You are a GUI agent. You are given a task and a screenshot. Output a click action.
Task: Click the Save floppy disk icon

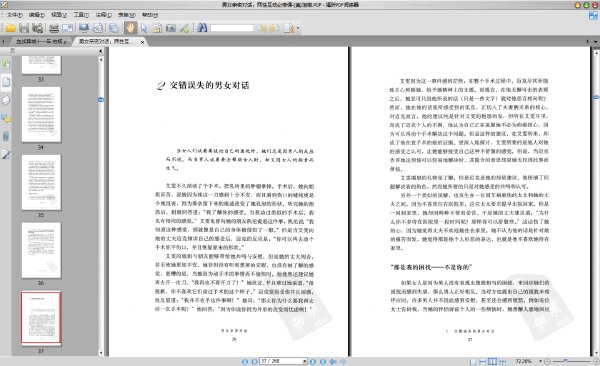pyautogui.click(x=24, y=28)
